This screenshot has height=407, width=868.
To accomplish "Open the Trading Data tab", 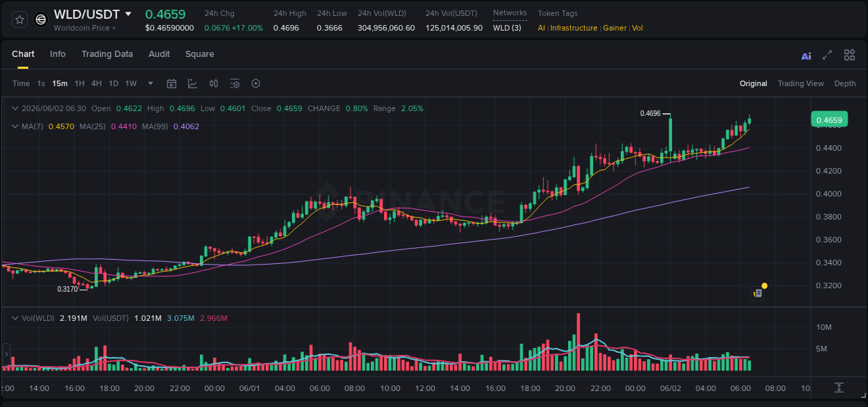I will click(x=107, y=54).
